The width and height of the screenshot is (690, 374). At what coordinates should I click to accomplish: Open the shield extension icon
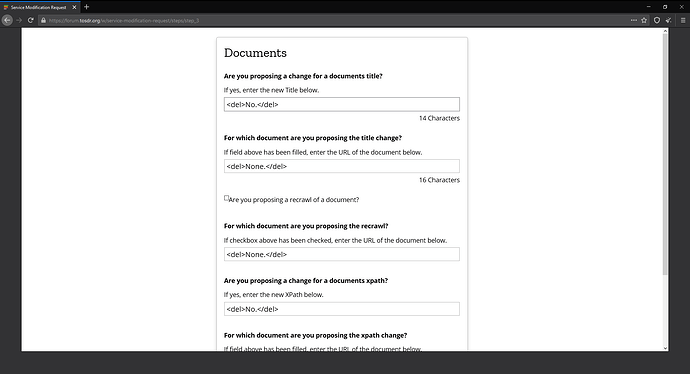657,20
